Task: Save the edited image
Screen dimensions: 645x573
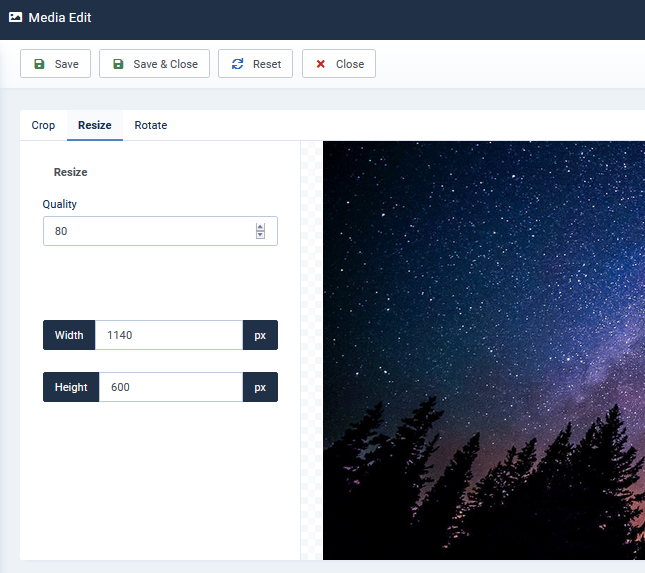Action: coord(55,64)
